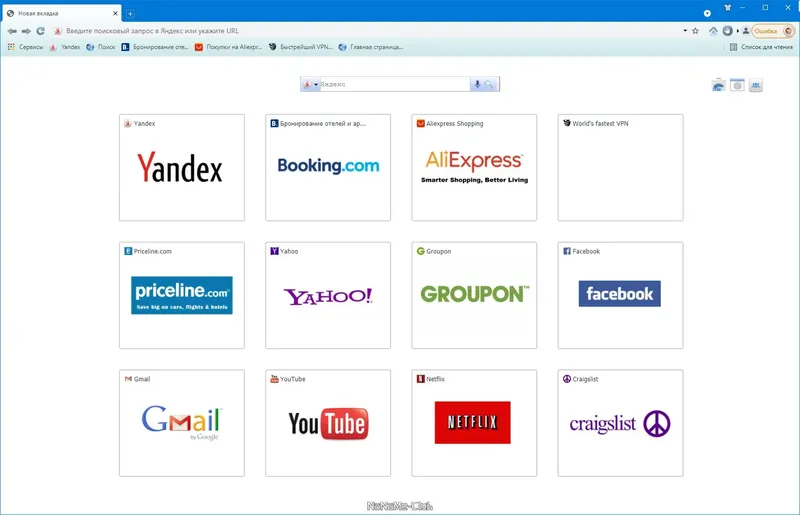This screenshot has width=800, height=515.
Task: Close the Новая вкладка tab
Action: [x=115, y=13]
